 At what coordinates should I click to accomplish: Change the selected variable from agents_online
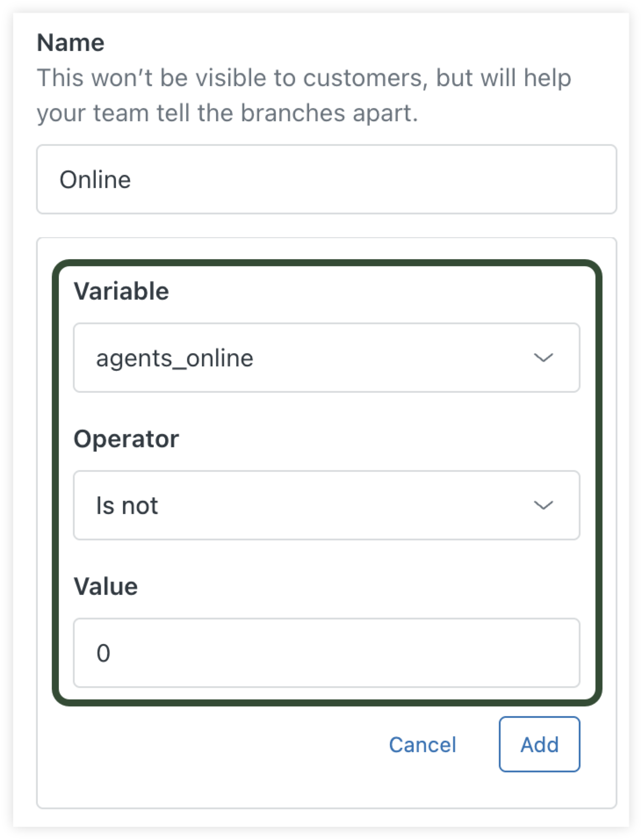click(x=327, y=357)
